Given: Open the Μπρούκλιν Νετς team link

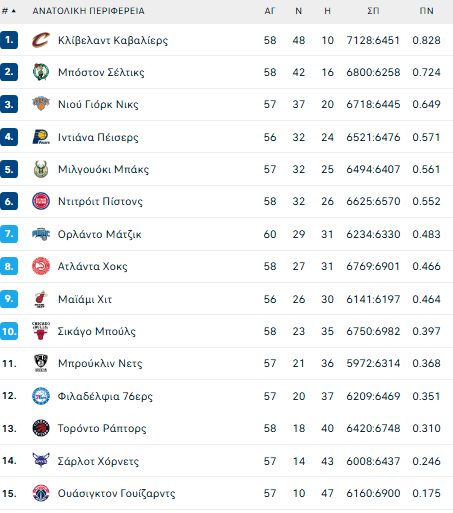Looking at the screenshot, I should (x=100, y=363).
